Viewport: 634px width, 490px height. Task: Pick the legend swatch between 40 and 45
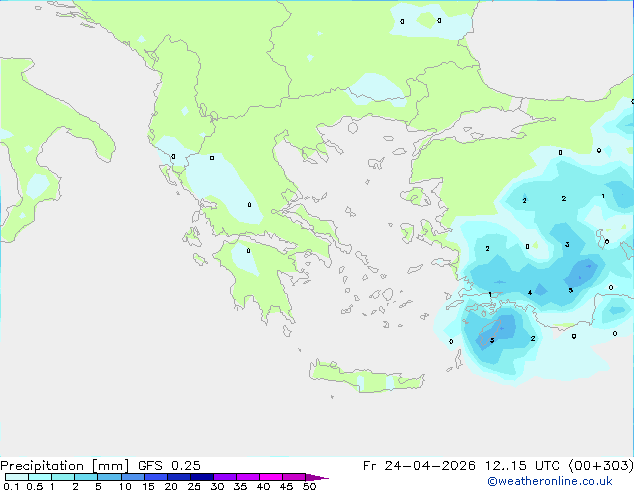(271, 477)
